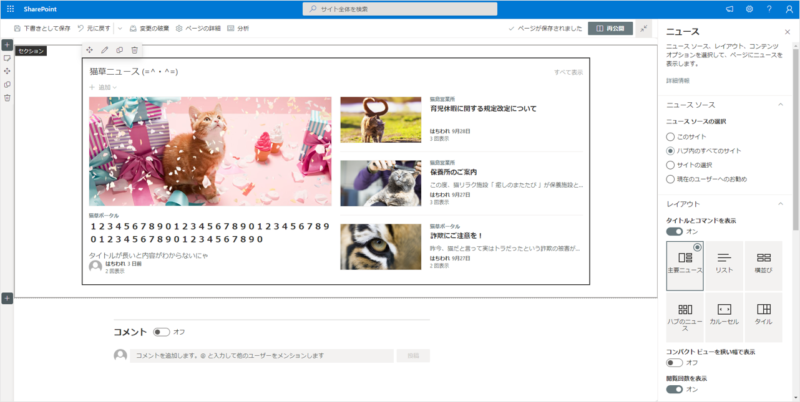Delete the news web part with trash icon
This screenshot has width=800, height=402.
(134, 50)
